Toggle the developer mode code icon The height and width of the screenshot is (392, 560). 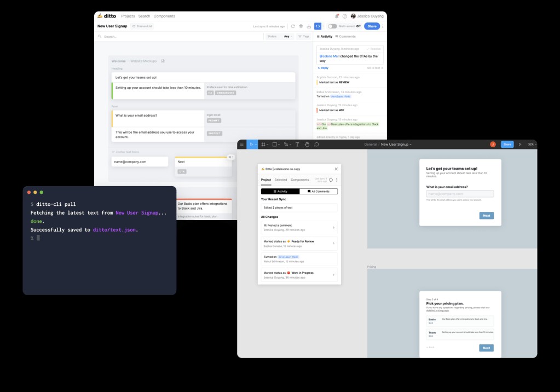pyautogui.click(x=317, y=26)
